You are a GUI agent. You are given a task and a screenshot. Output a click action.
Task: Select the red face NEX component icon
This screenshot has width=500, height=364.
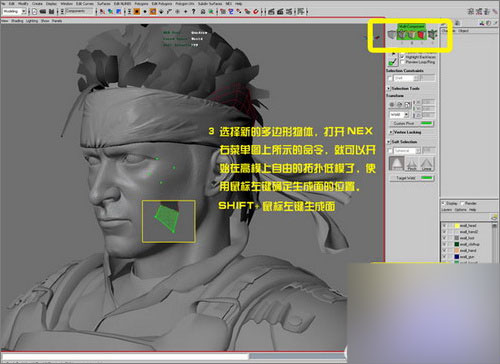pyautogui.click(x=421, y=35)
